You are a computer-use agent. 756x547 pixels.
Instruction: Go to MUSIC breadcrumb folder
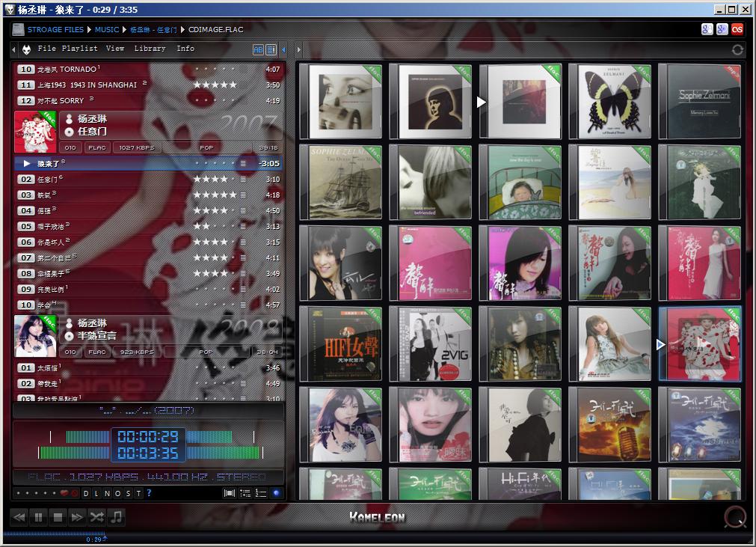click(x=106, y=29)
